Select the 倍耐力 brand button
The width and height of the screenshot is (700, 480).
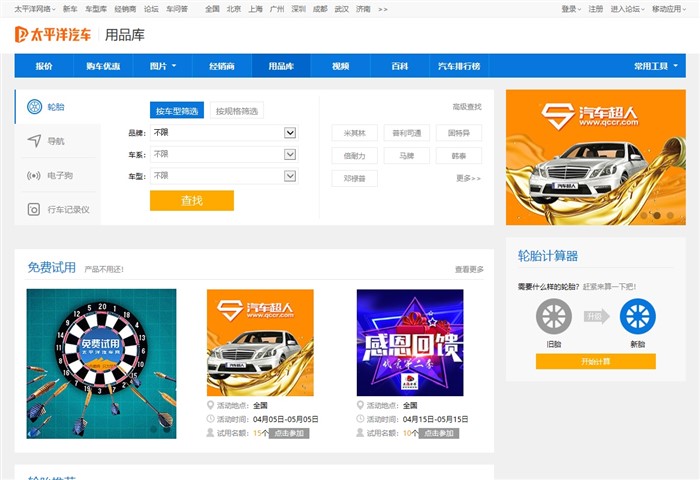[354, 156]
